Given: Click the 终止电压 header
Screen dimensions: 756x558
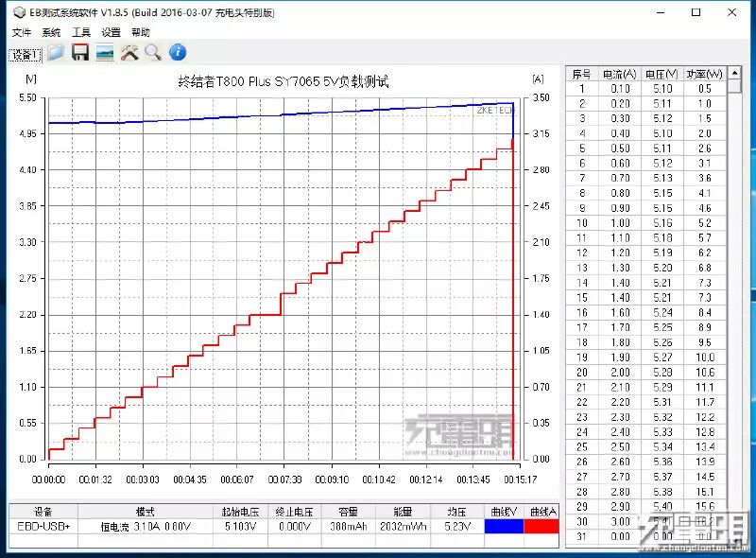Looking at the screenshot, I should [x=295, y=512].
